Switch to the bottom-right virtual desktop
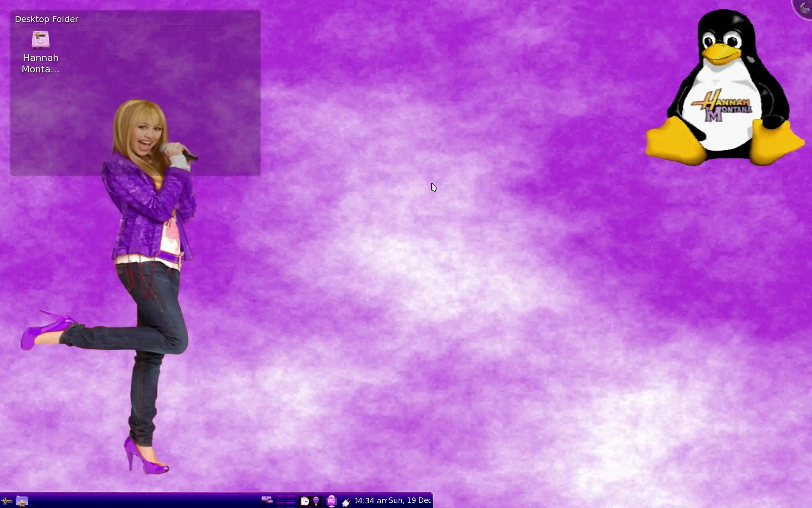Image resolution: width=812 pixels, height=508 pixels. [x=291, y=504]
